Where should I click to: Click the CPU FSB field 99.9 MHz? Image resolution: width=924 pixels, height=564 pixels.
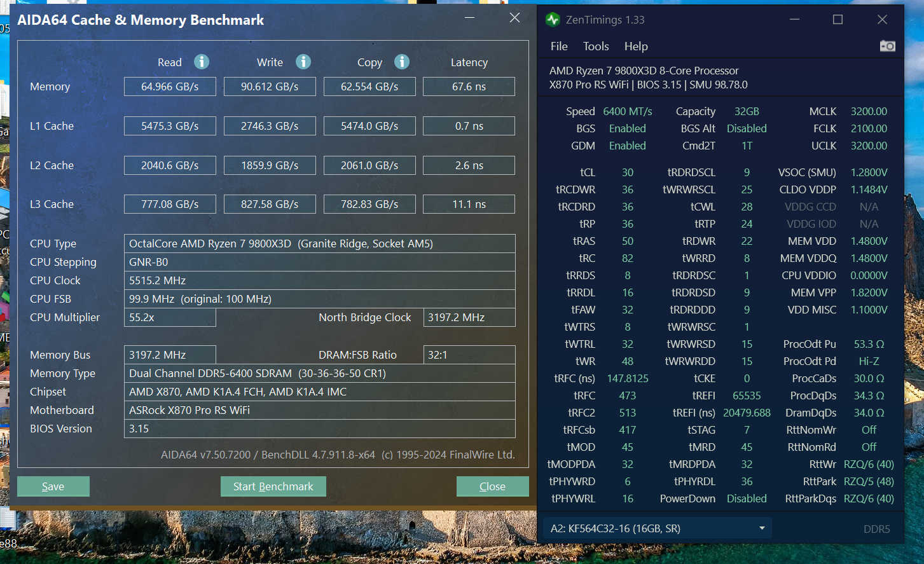[x=320, y=299]
